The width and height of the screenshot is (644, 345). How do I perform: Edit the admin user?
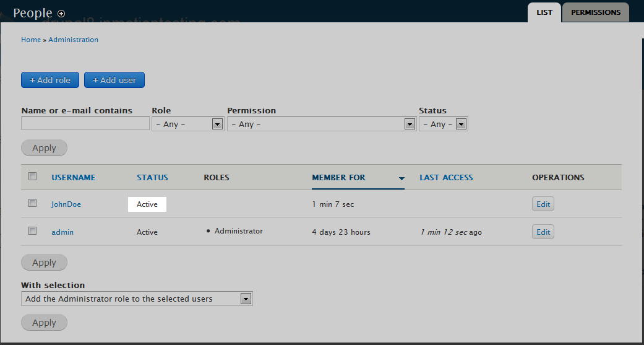coord(543,232)
